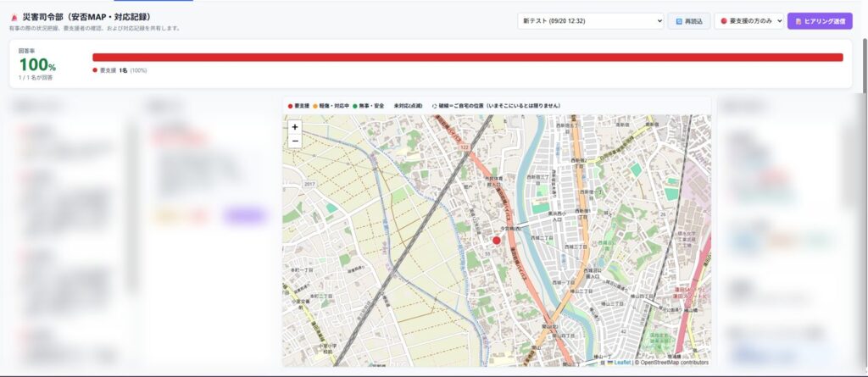Click the red 要支援 marker on the map
The width and height of the screenshot is (868, 377).
pos(497,241)
